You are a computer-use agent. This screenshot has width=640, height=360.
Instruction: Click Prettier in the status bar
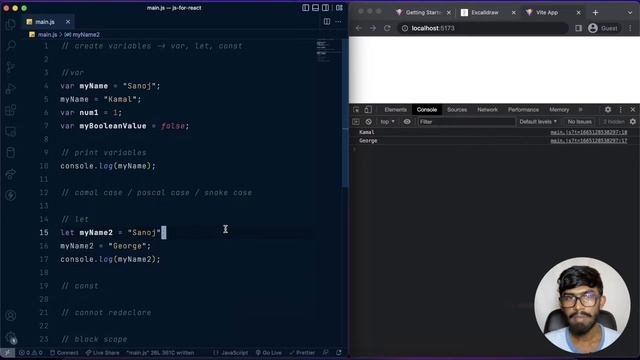click(302, 353)
